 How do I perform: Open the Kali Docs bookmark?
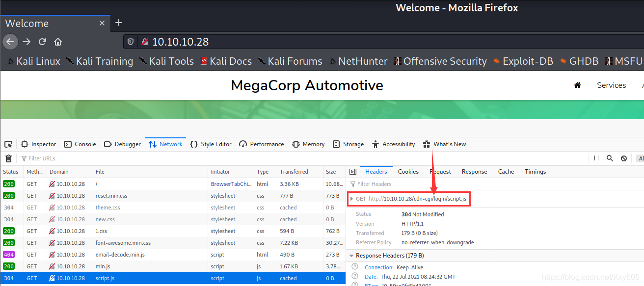point(226,61)
